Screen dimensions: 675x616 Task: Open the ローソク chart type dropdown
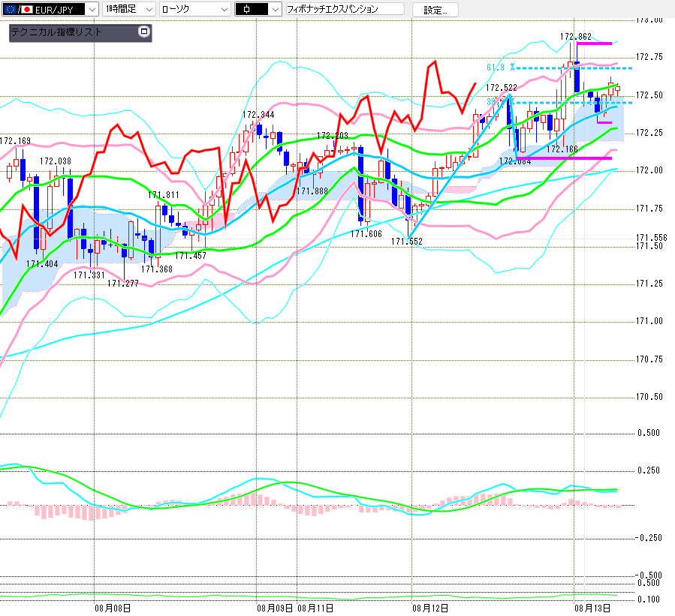tap(194, 9)
